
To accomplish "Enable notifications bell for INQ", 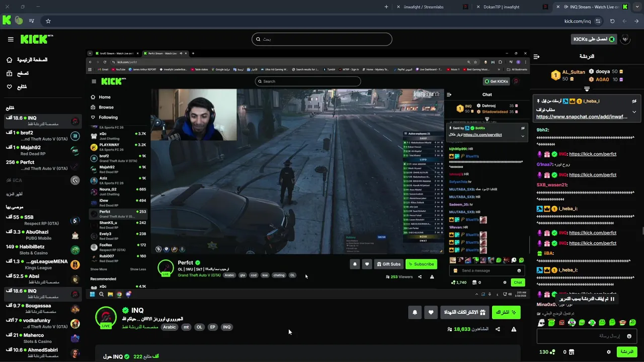I will pos(415,312).
